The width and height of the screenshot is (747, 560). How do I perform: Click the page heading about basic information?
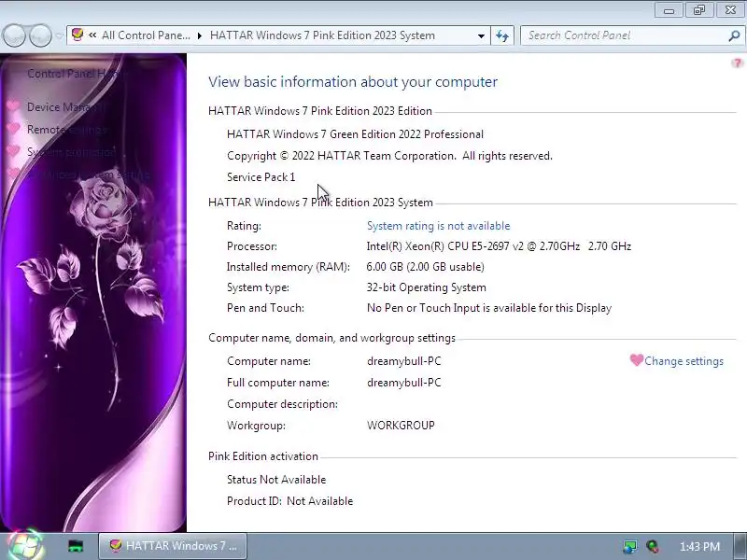[353, 82]
